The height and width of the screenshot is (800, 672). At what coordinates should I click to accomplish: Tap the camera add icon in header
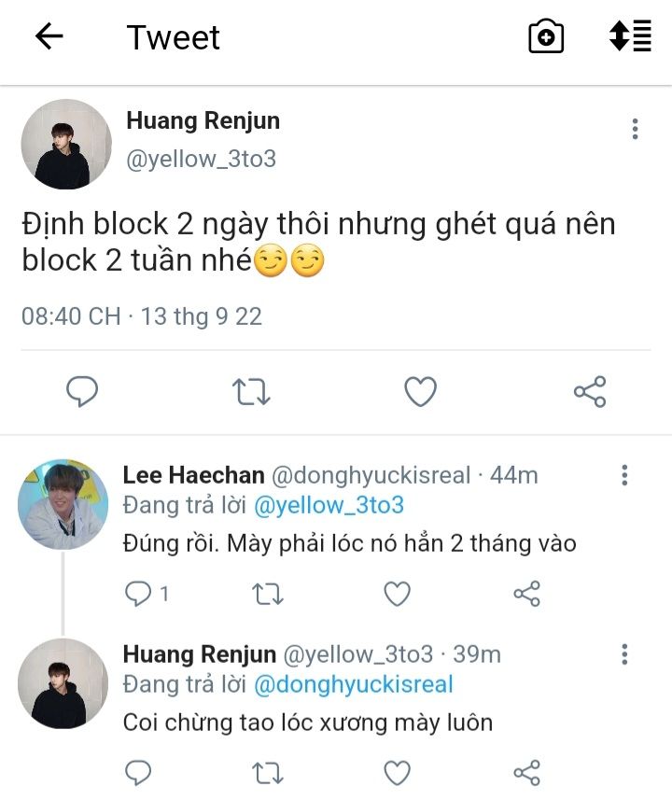[546, 37]
